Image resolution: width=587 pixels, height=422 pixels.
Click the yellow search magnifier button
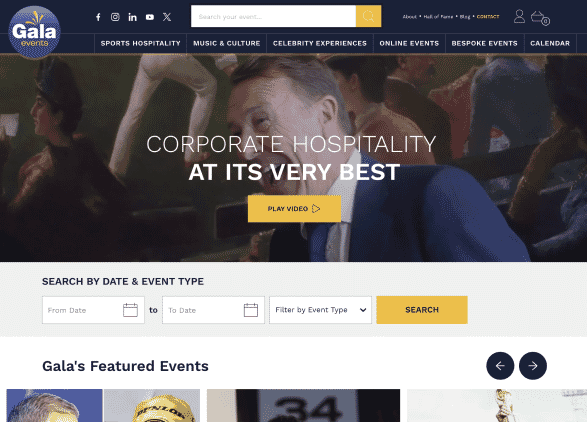[368, 16]
